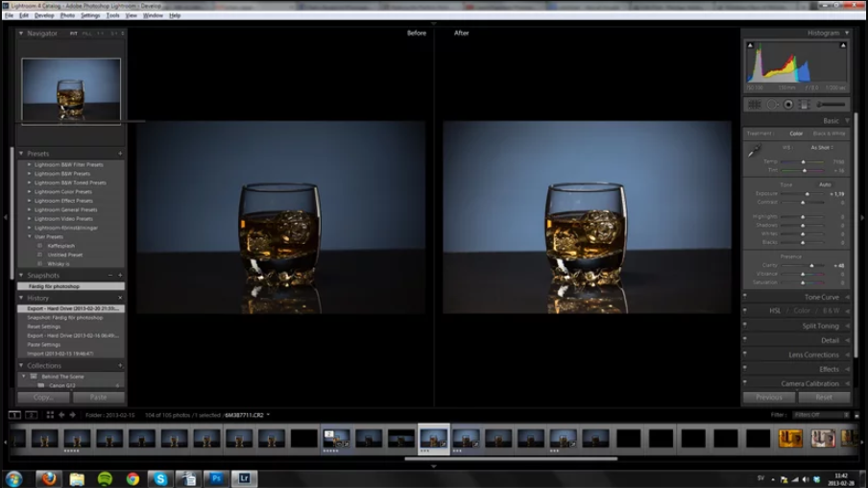Select the Graduated Filter tool
The height and width of the screenshot is (488, 868).
tap(805, 105)
